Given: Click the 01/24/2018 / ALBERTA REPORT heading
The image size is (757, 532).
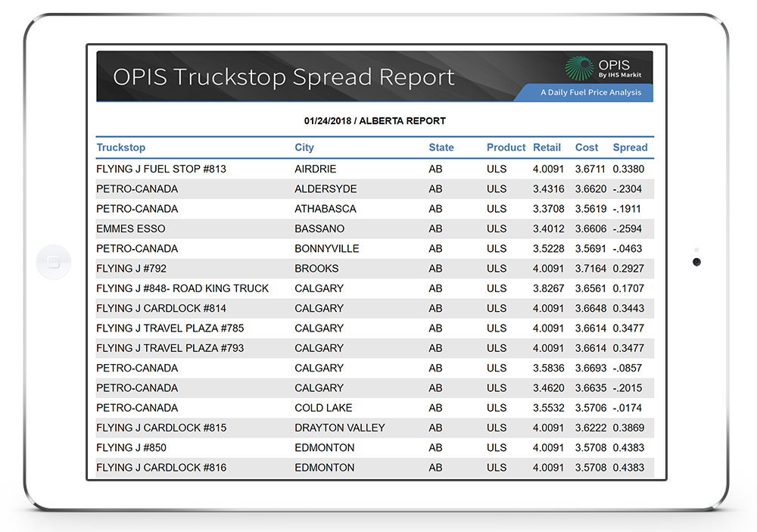Looking at the screenshot, I should [x=375, y=120].
